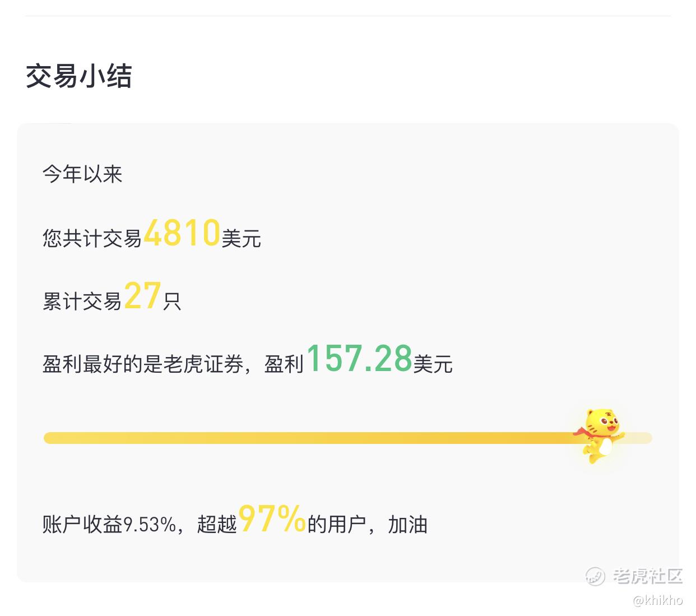The height and width of the screenshot is (616, 696).
Task: Click the 美元 unit after 157.28
Action: click(433, 364)
